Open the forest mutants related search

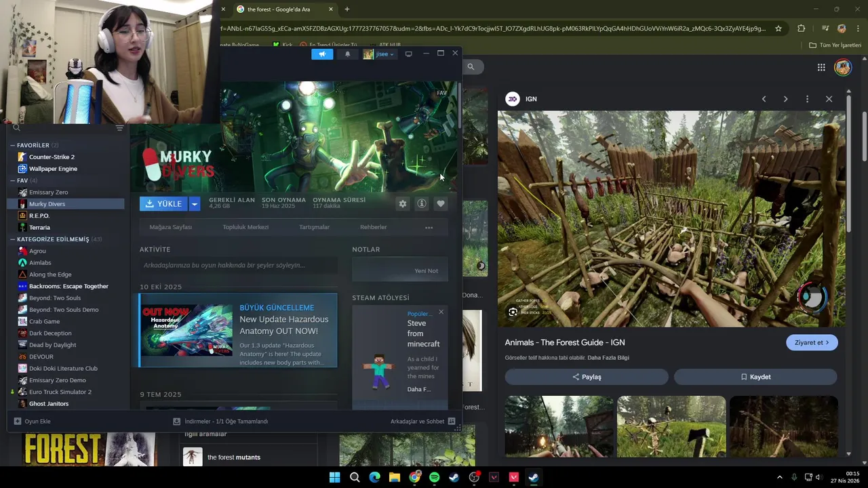click(x=250, y=457)
